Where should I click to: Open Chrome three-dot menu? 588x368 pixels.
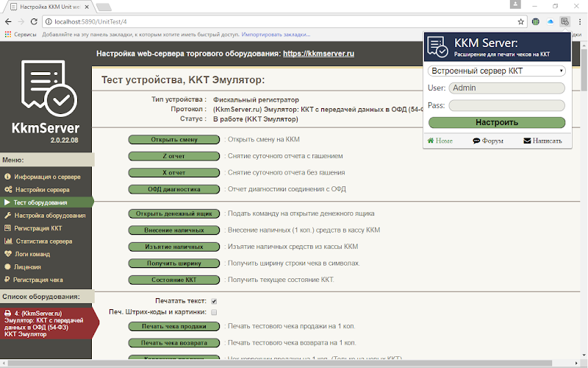click(580, 22)
